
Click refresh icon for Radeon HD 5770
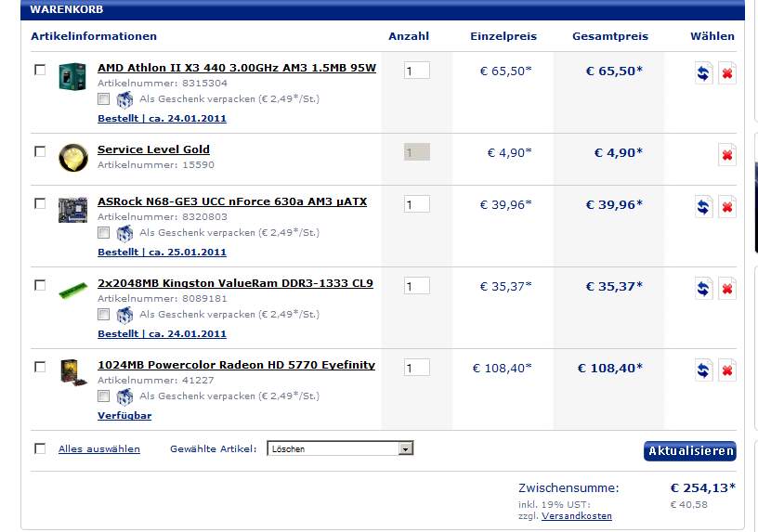click(703, 370)
